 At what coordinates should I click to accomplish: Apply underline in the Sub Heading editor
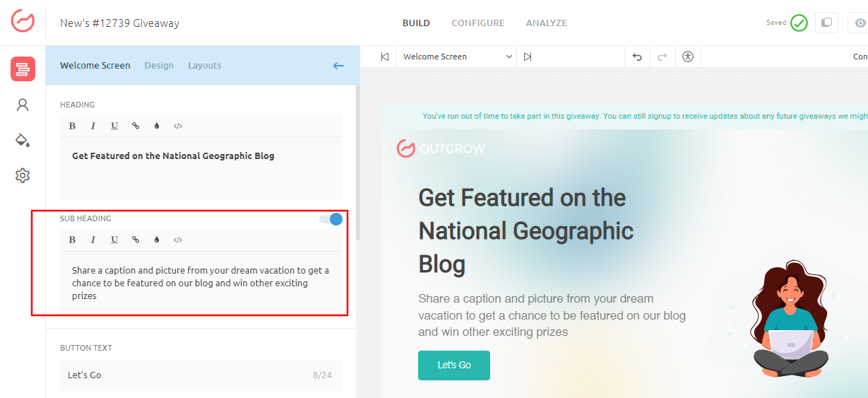click(x=114, y=240)
